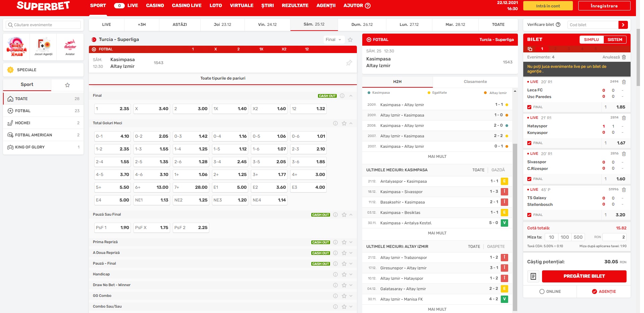644x313 pixels.
Task: Expand the Prima Repriză market
Action: pos(351,242)
